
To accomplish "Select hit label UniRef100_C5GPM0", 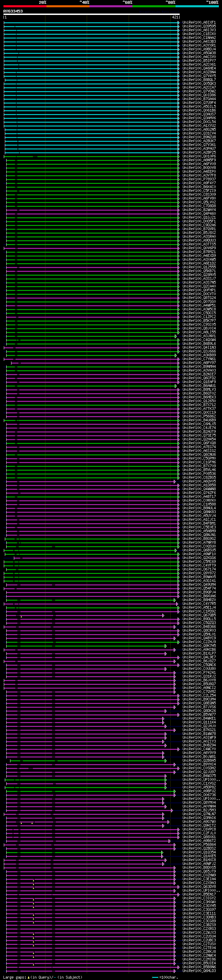I will (199, 459).
